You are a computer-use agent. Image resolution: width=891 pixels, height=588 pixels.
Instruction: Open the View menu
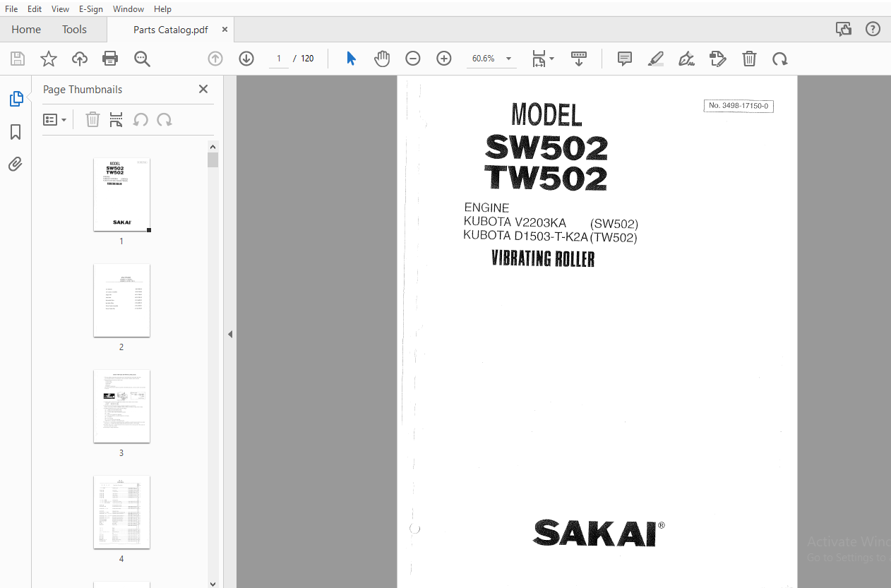[x=60, y=9]
